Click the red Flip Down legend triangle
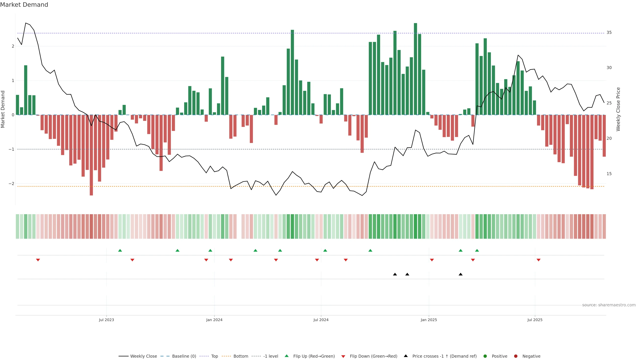The width and height of the screenshot is (644, 362). click(x=343, y=356)
